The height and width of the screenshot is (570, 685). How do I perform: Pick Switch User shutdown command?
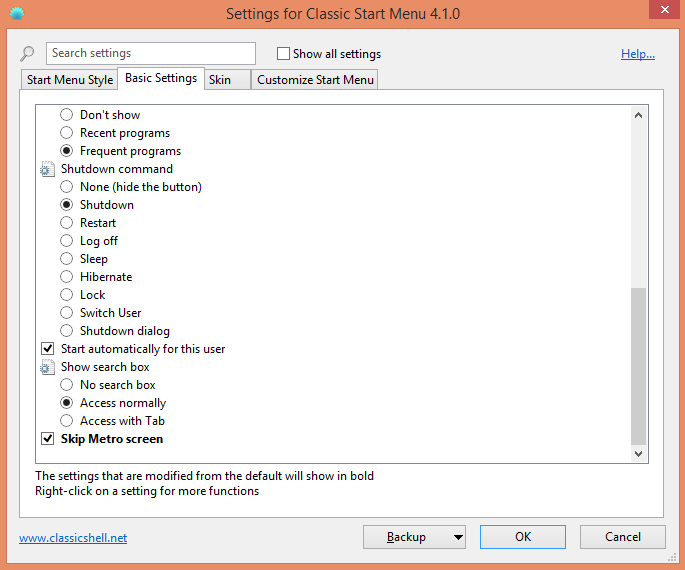click(66, 313)
